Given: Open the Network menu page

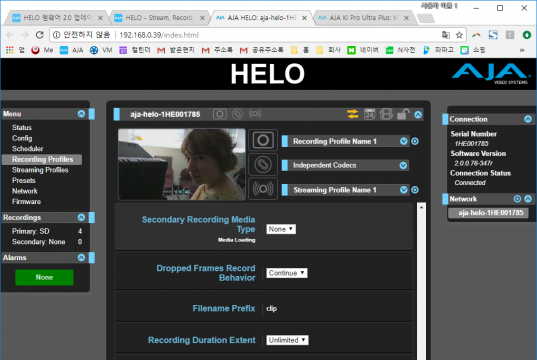Looking at the screenshot, I should tap(25, 191).
